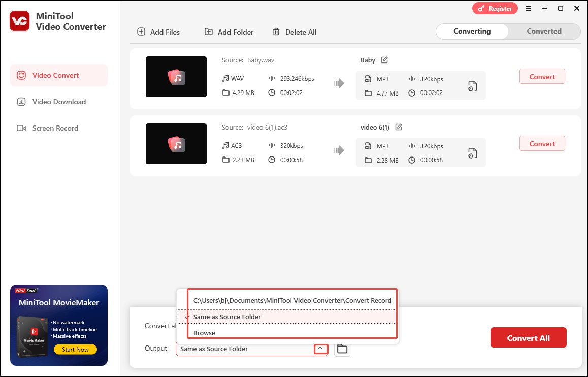Click the Convert All button
The width and height of the screenshot is (588, 377).
pyautogui.click(x=529, y=337)
